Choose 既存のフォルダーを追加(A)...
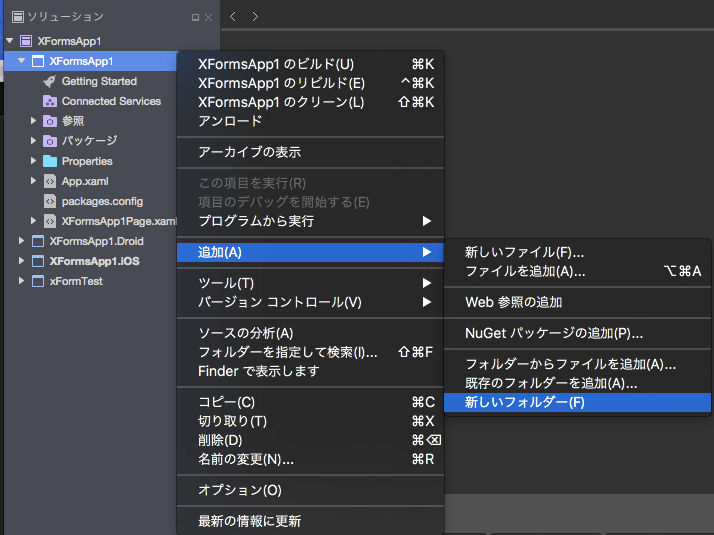The image size is (714, 535). coord(577,383)
